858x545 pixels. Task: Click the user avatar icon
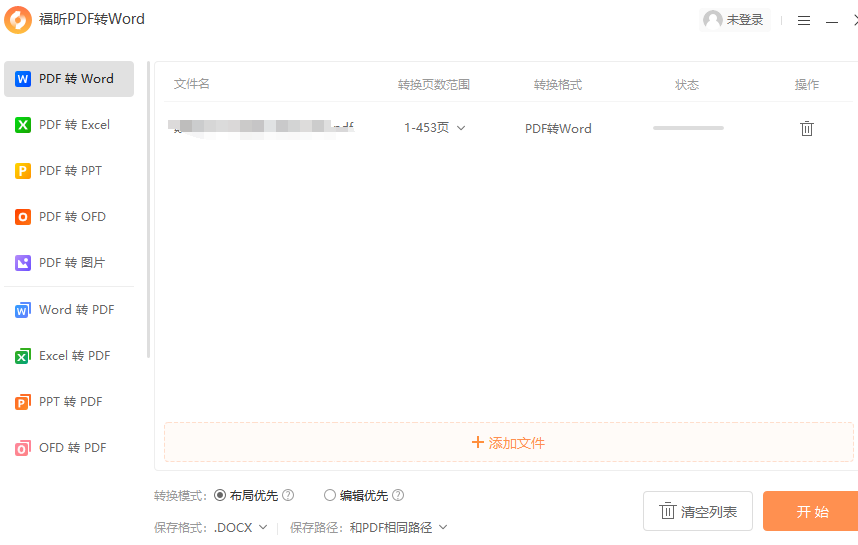coord(713,20)
